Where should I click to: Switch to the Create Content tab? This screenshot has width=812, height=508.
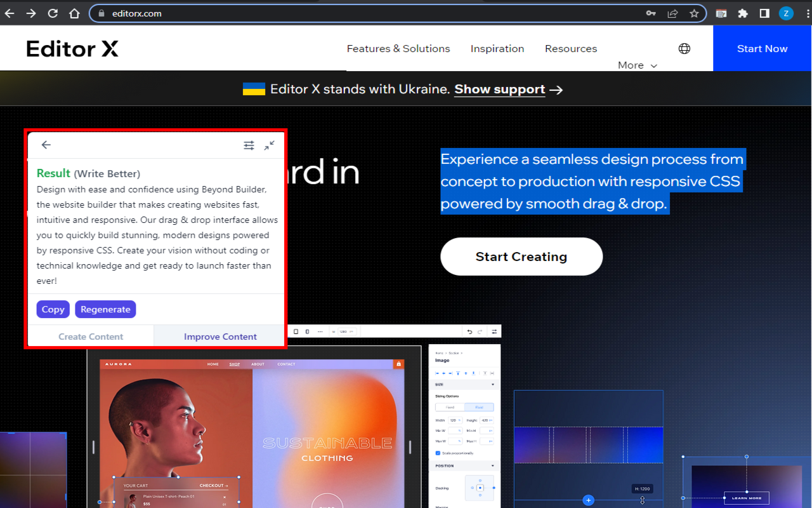coord(91,337)
